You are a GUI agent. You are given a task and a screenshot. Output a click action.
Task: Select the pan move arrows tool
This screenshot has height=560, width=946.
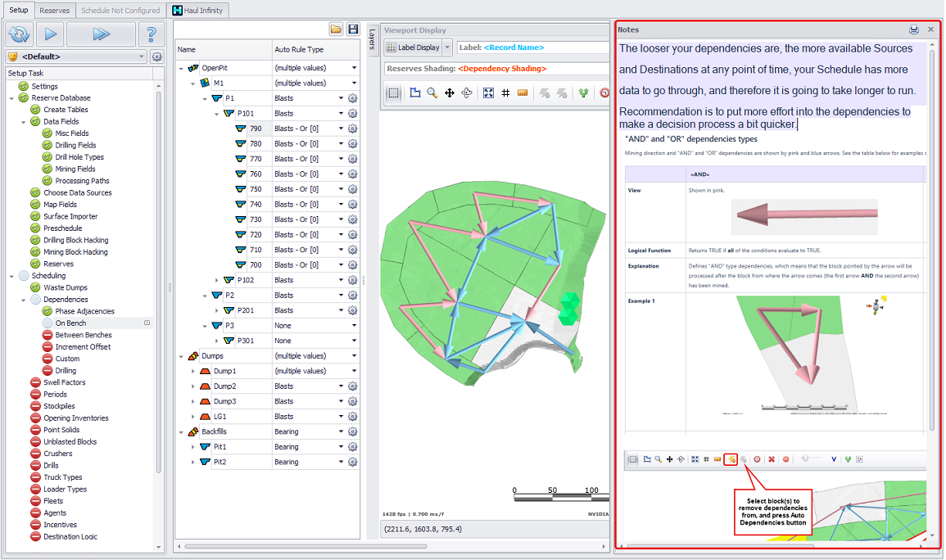(x=449, y=93)
